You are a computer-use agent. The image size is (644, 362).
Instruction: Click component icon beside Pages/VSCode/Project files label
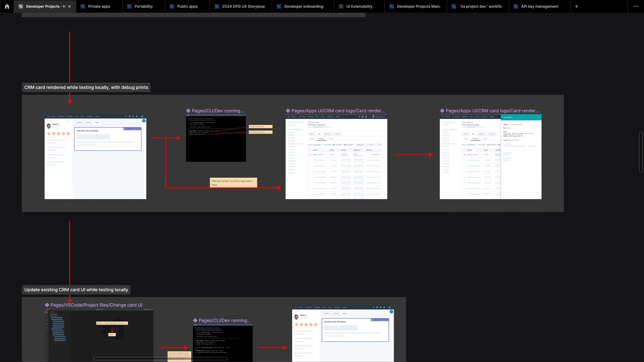coord(47,305)
